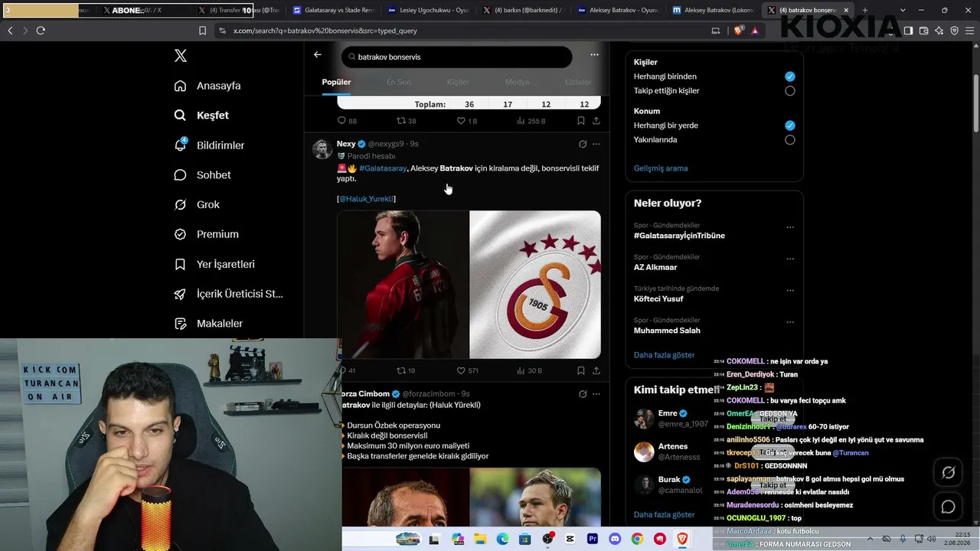Open the X logo home link
Viewport: 980px width, 551px height.
point(181,56)
